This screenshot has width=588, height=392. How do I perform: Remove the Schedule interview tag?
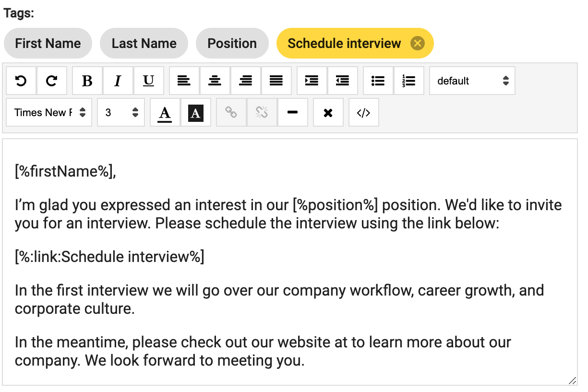[418, 43]
